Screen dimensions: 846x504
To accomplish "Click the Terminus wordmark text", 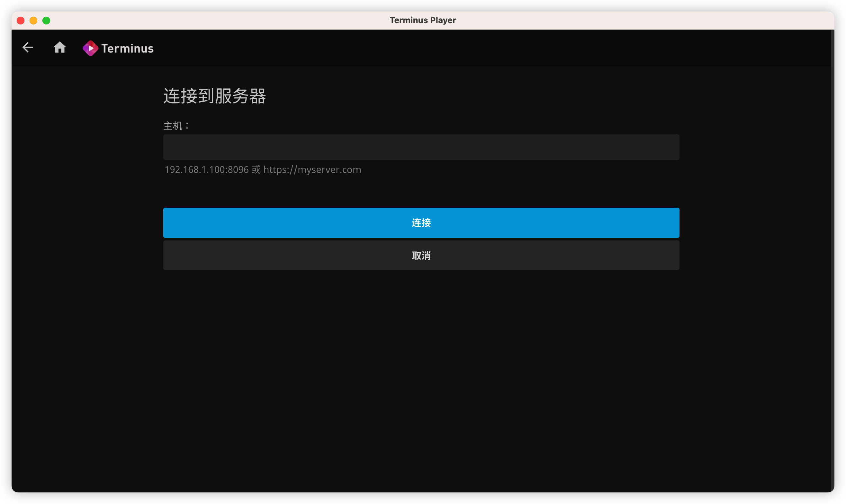I will (127, 49).
